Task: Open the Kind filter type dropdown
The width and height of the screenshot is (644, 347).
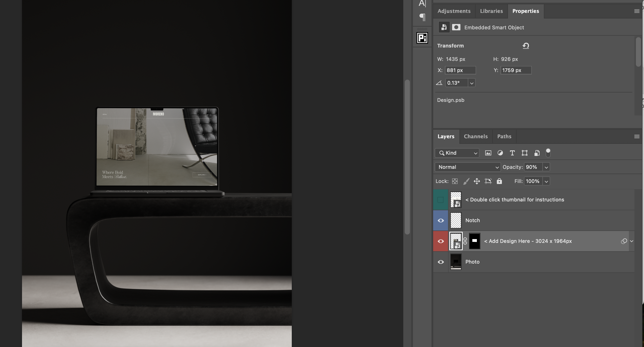Action: (x=457, y=153)
